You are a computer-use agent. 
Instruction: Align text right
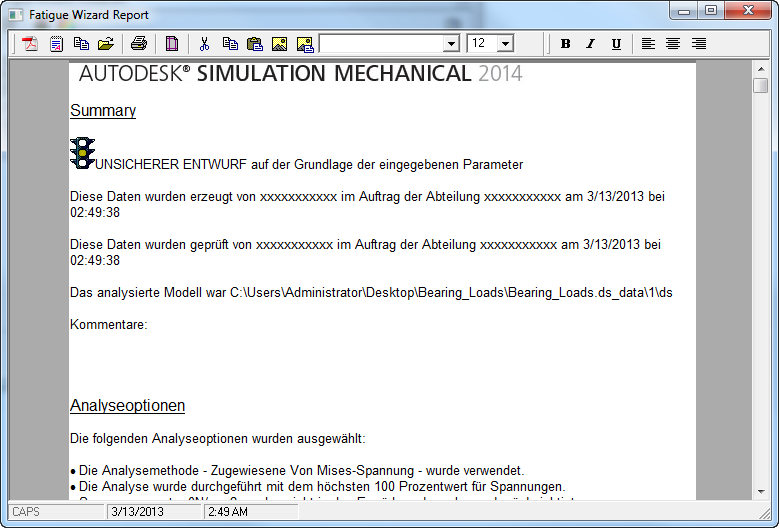coord(699,44)
